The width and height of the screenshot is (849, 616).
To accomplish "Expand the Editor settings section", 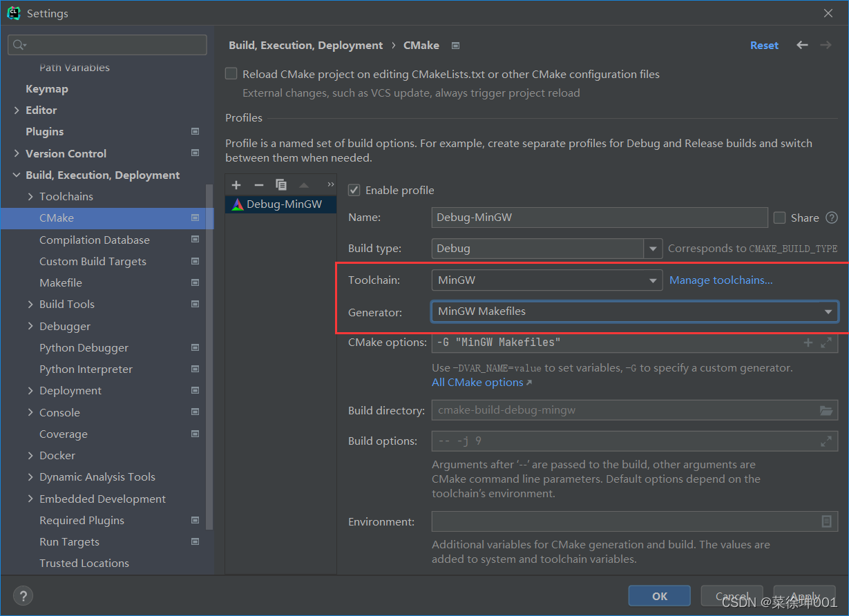I will tap(17, 110).
